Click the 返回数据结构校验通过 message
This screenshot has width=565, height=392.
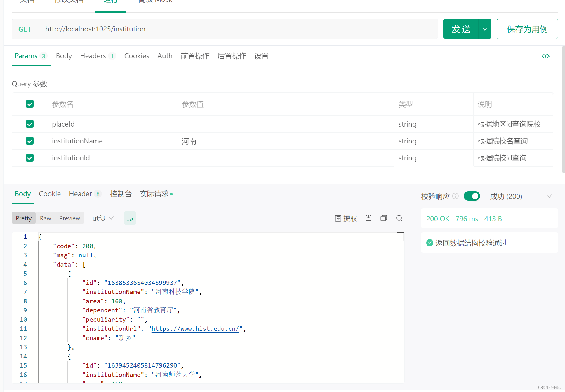coord(473,243)
